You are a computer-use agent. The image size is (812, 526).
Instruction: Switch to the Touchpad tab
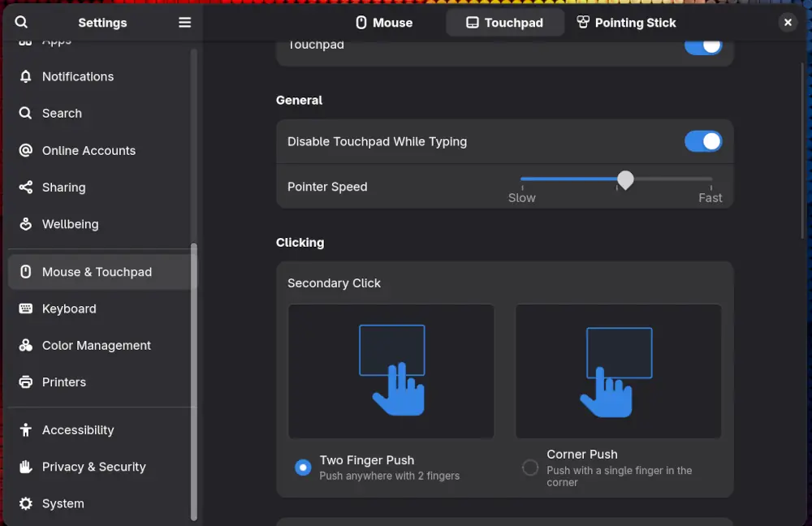(505, 23)
